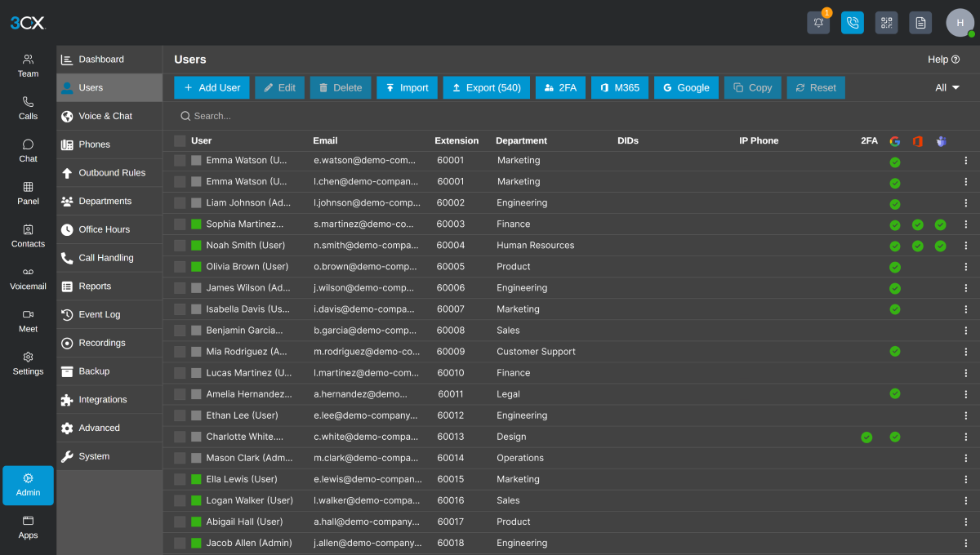Select checkbox for Benjamin Garcia row
The image size is (980, 555).
pos(180,331)
